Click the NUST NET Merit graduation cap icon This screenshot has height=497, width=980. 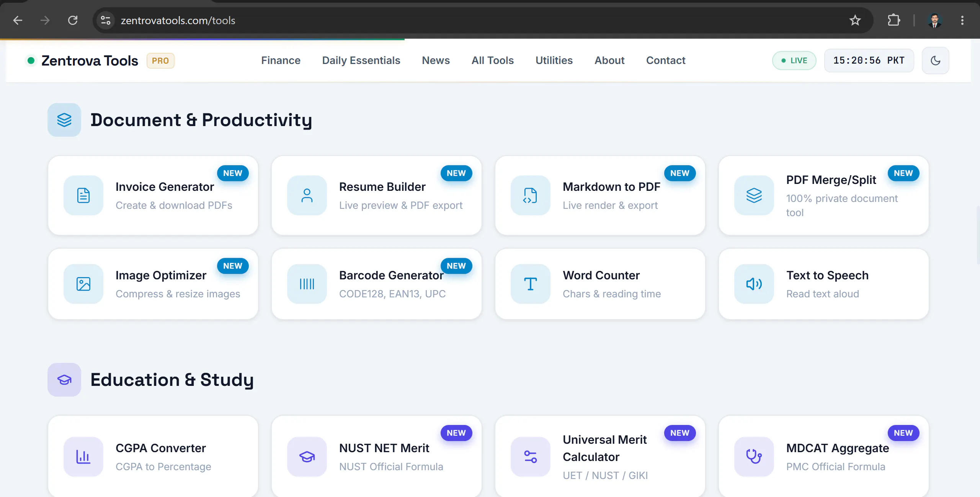point(307,457)
